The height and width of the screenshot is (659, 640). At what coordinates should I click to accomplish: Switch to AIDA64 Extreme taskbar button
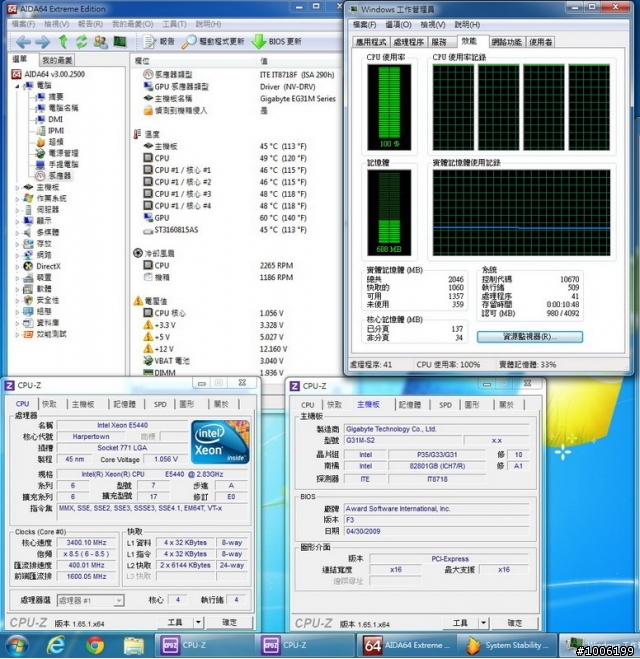[x=405, y=645]
